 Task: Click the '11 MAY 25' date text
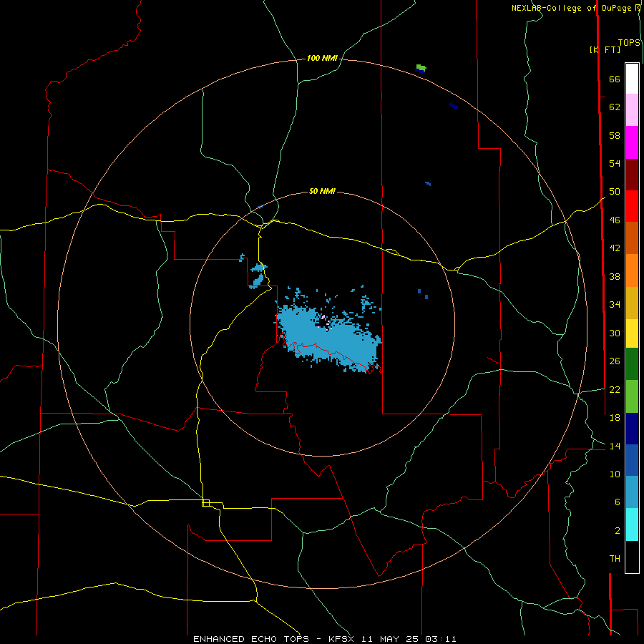click(390, 639)
